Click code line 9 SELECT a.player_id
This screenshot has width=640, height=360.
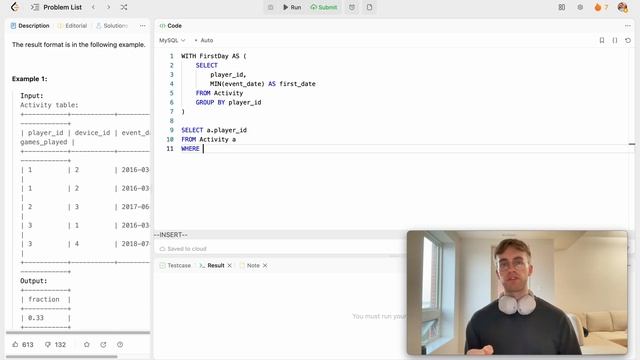pyautogui.click(x=214, y=130)
